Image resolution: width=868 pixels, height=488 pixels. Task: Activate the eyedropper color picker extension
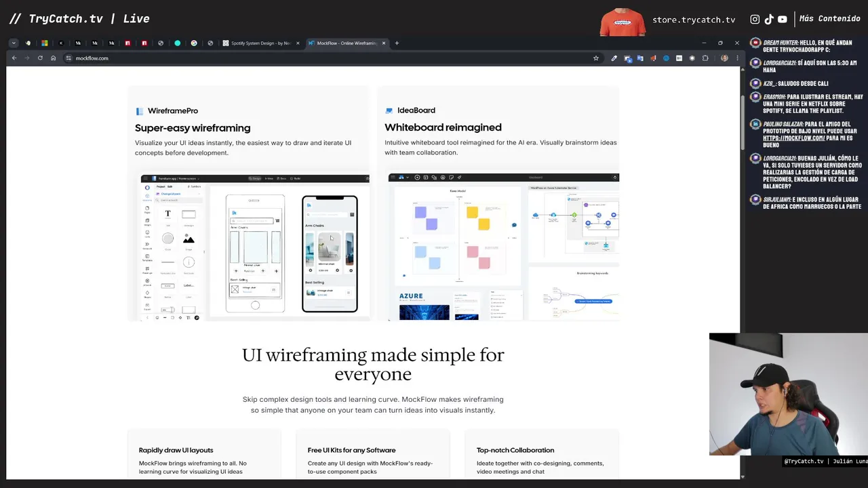[x=614, y=58]
